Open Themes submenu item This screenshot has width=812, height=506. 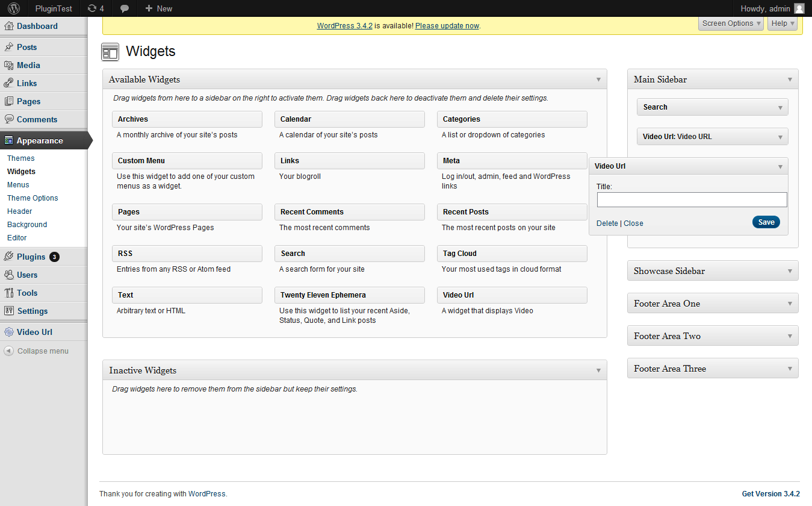pyautogui.click(x=21, y=158)
